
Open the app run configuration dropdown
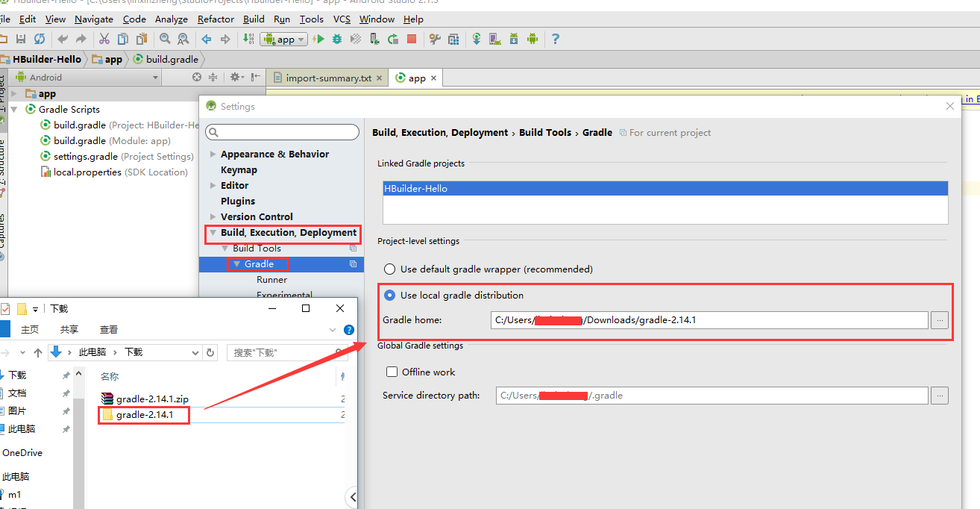click(x=284, y=40)
